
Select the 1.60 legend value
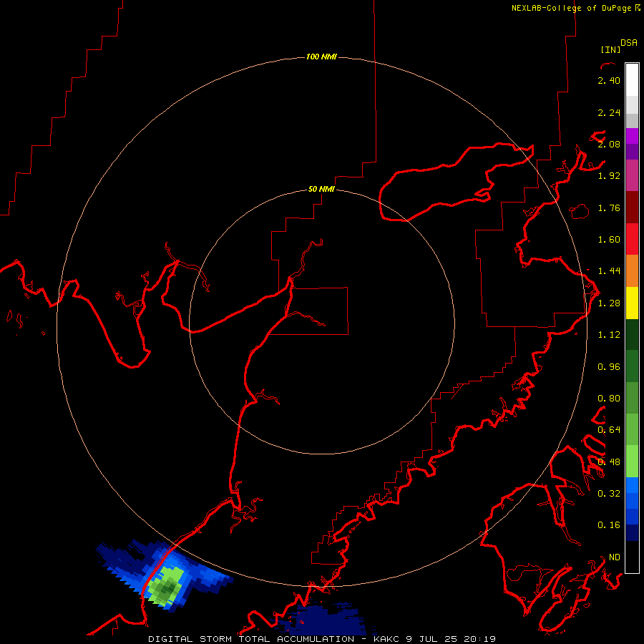coord(609,240)
